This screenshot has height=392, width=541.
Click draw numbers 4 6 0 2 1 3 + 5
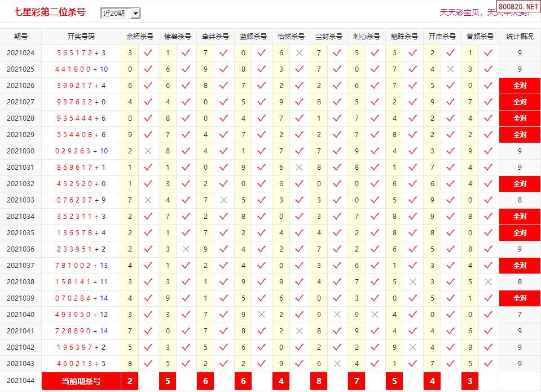(81, 364)
